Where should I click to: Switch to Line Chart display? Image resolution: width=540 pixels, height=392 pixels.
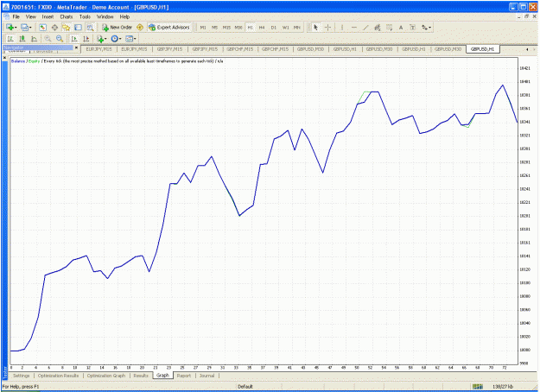(x=34, y=39)
